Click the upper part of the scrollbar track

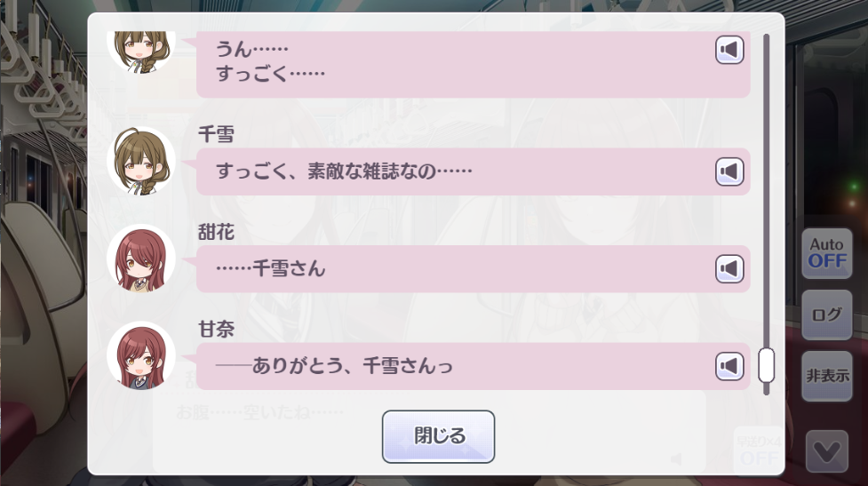(x=766, y=133)
